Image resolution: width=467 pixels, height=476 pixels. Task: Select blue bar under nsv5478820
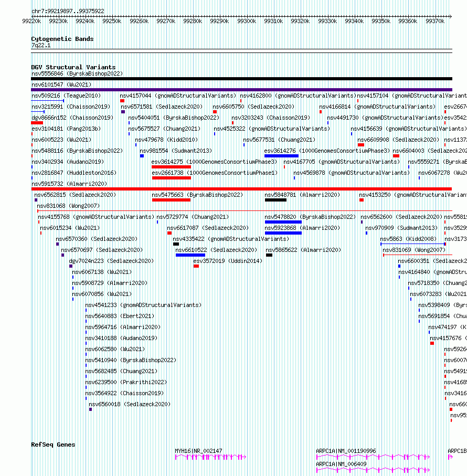click(x=283, y=222)
